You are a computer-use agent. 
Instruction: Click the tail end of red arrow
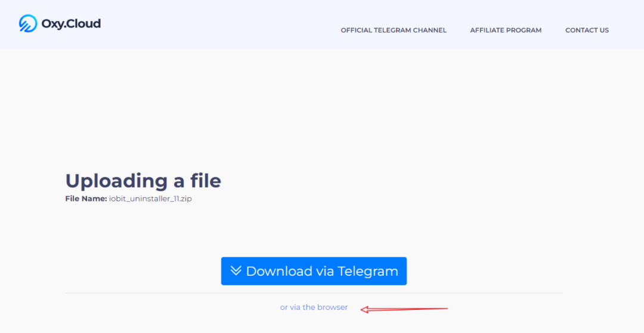(445, 308)
